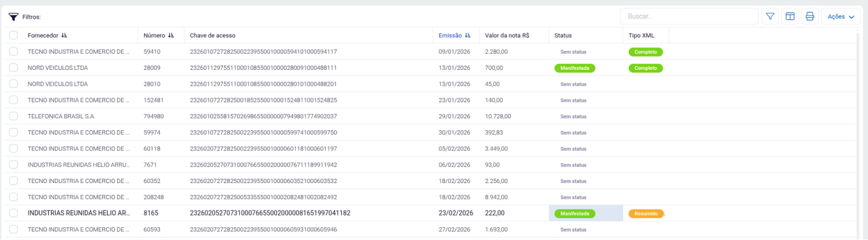
Task: Open Manifestada status on invoice 8165 row
Action: click(x=575, y=214)
